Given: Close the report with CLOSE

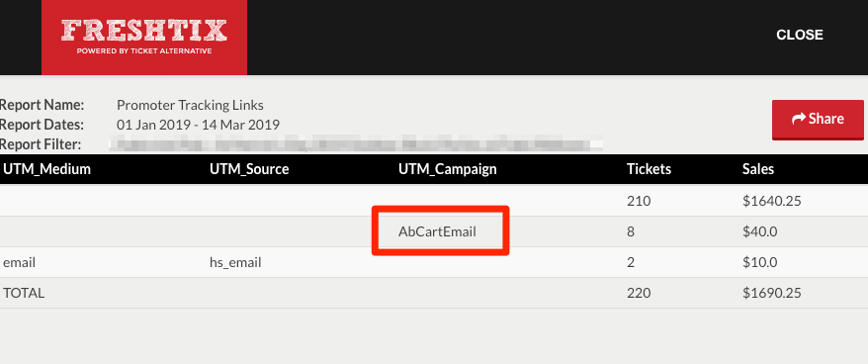Looking at the screenshot, I should point(800,35).
